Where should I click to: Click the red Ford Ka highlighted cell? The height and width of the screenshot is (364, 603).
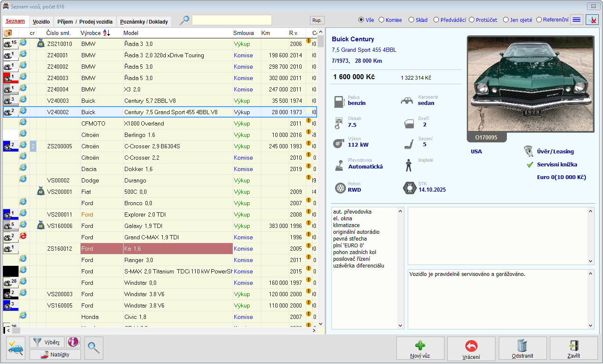[156, 249]
